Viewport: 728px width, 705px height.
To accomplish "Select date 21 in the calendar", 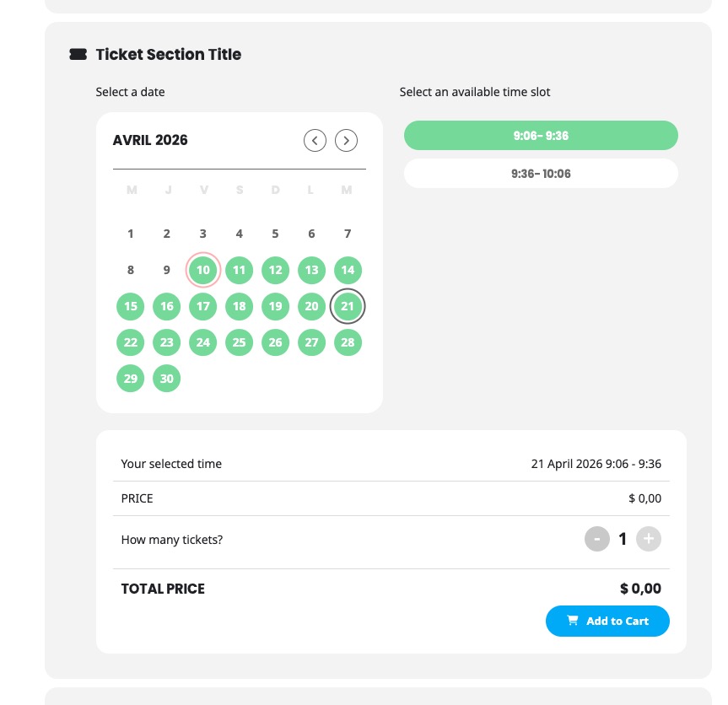I will point(348,306).
